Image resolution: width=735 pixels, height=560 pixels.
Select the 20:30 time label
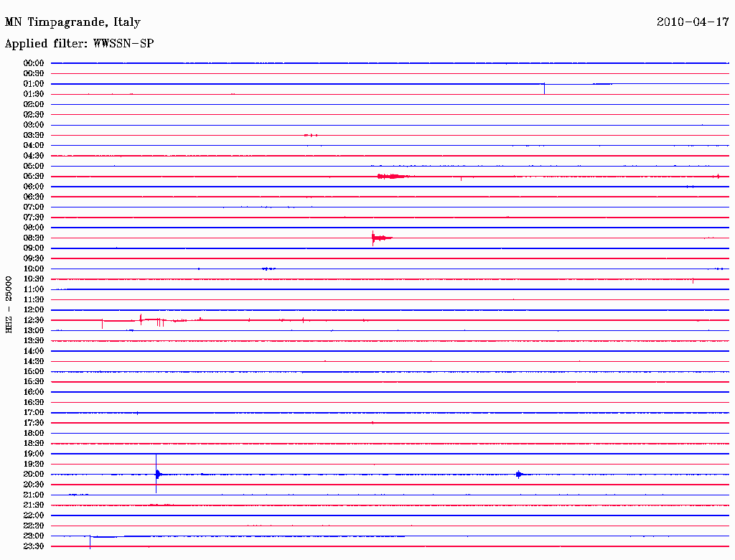(34, 485)
